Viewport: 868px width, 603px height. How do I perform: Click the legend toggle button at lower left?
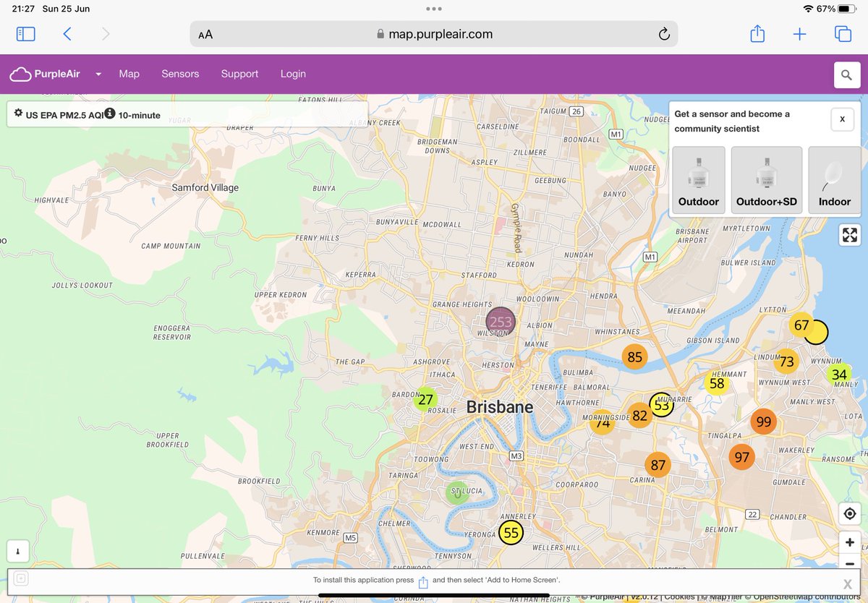click(x=17, y=551)
